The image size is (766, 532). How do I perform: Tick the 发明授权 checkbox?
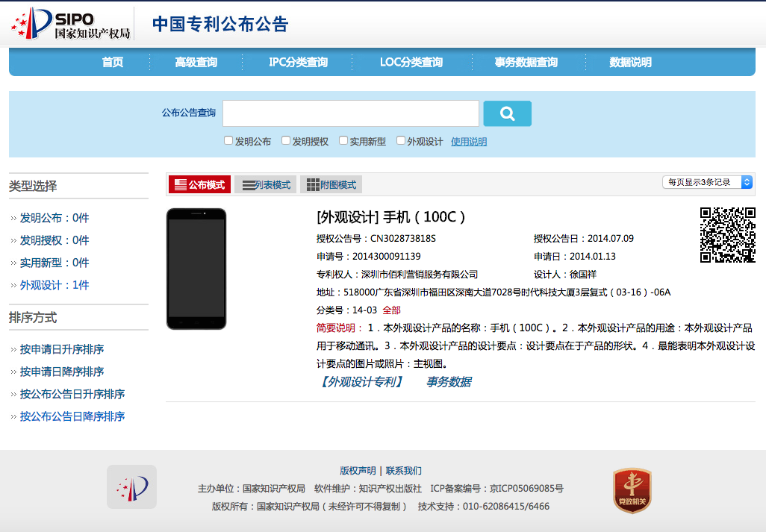click(286, 140)
